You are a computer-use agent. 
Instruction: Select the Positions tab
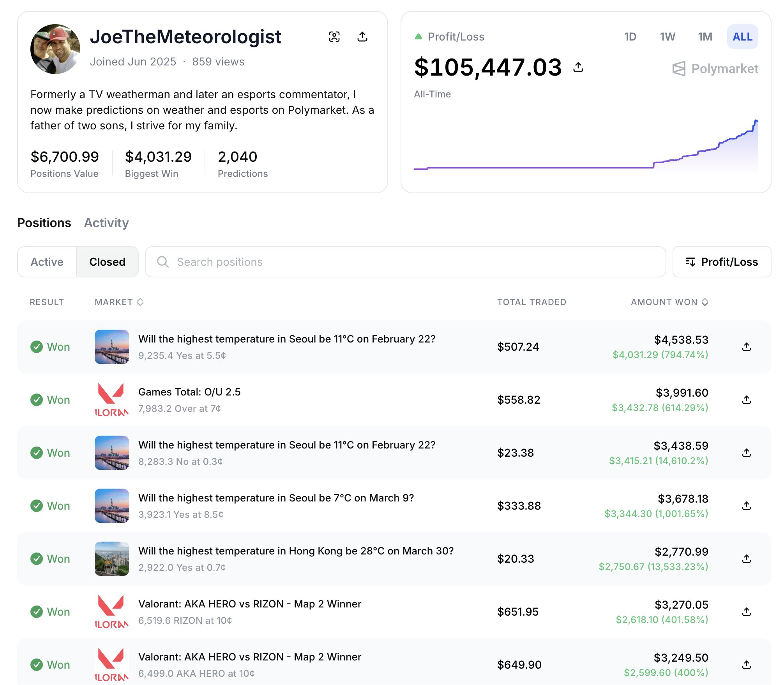tap(44, 222)
